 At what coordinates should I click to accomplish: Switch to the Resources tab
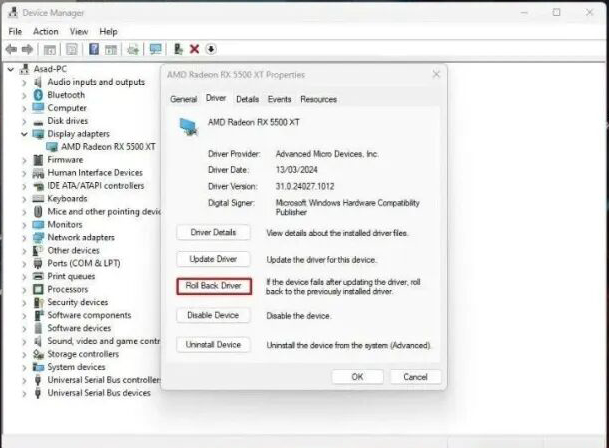(x=318, y=99)
